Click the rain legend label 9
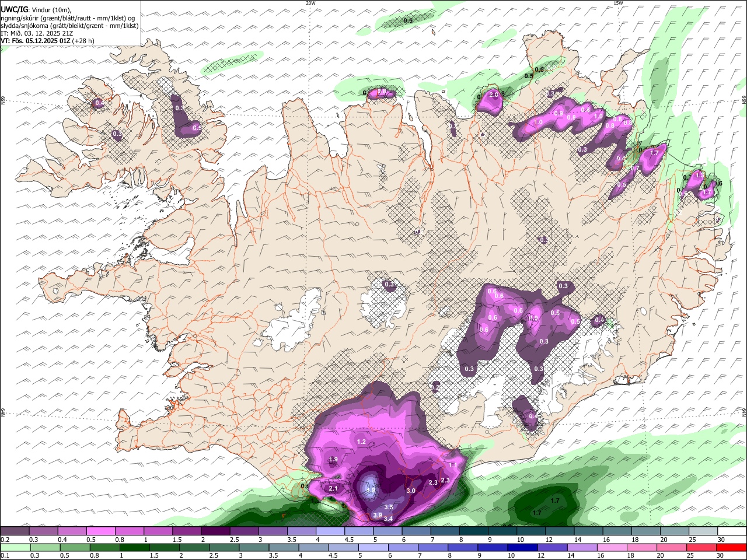The width and height of the screenshot is (747, 560). click(479, 555)
